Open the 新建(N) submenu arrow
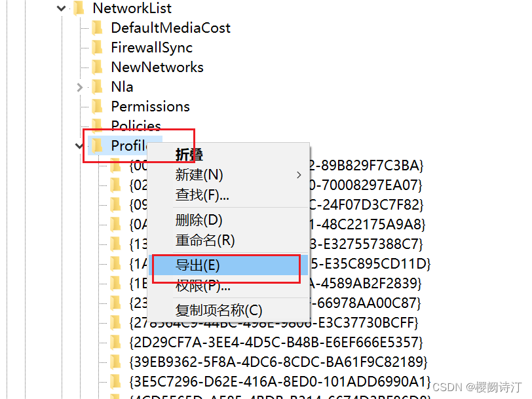The height and width of the screenshot is (399, 532). point(298,175)
